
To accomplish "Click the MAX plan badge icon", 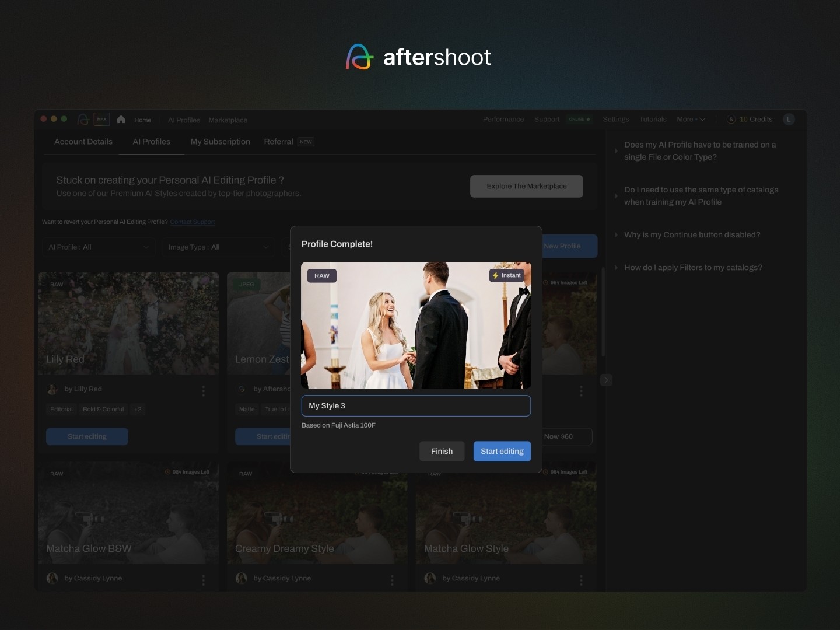I will tap(102, 120).
